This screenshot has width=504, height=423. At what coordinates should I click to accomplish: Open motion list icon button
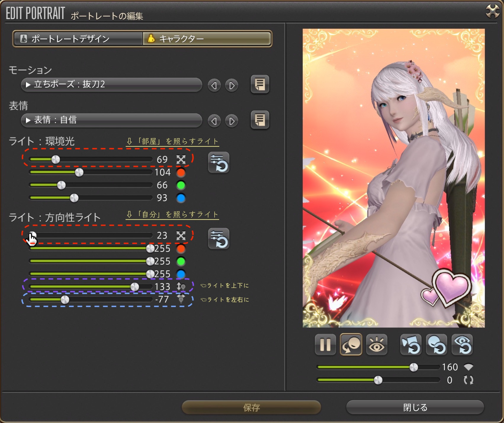pyautogui.click(x=260, y=84)
